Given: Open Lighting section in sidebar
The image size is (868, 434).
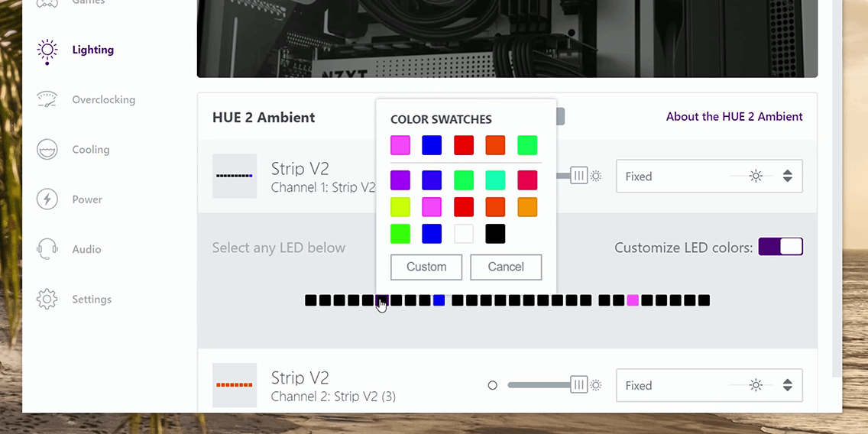Looking at the screenshot, I should [x=92, y=50].
